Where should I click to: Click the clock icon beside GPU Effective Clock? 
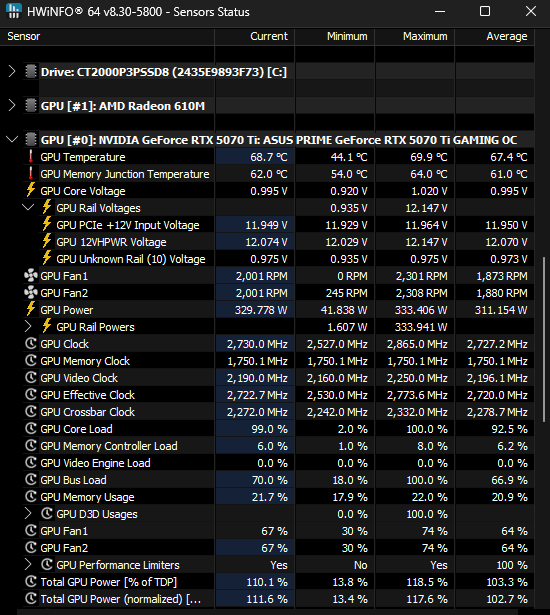[x=31, y=394]
